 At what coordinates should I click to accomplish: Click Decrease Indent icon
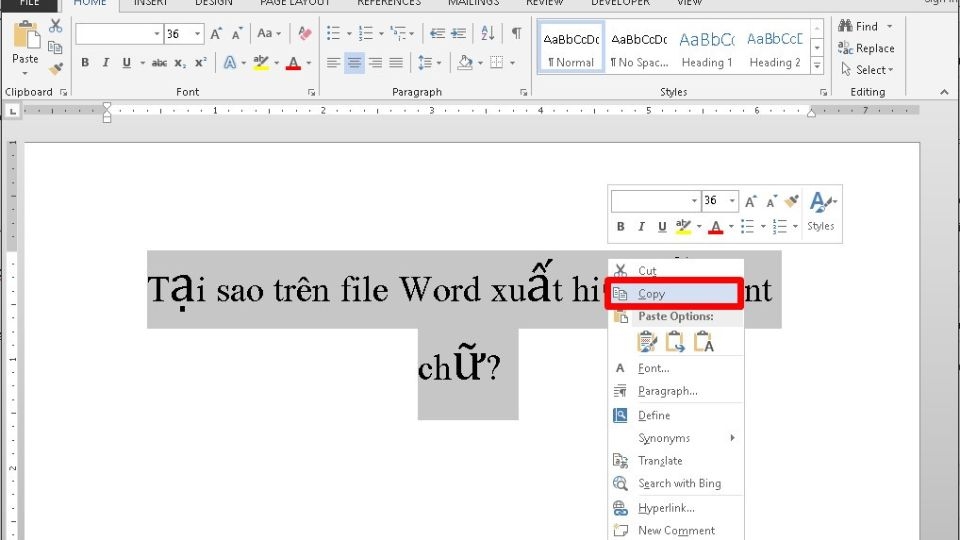[437, 33]
